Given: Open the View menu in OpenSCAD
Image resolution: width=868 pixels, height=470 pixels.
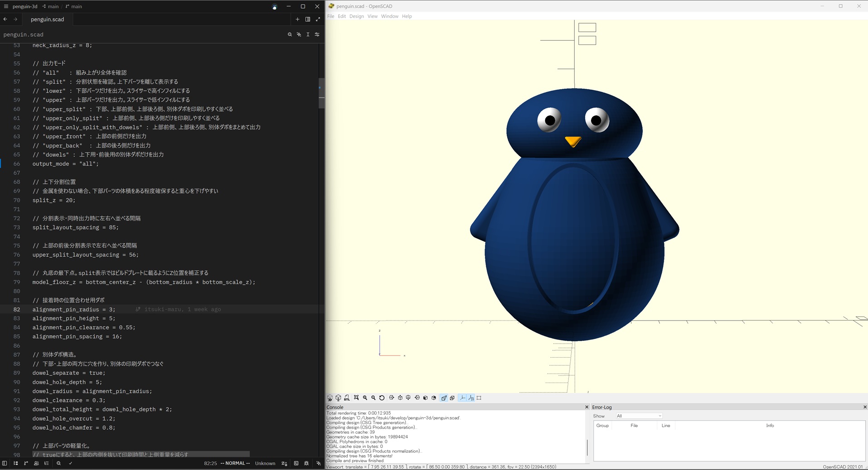Looking at the screenshot, I should point(372,16).
